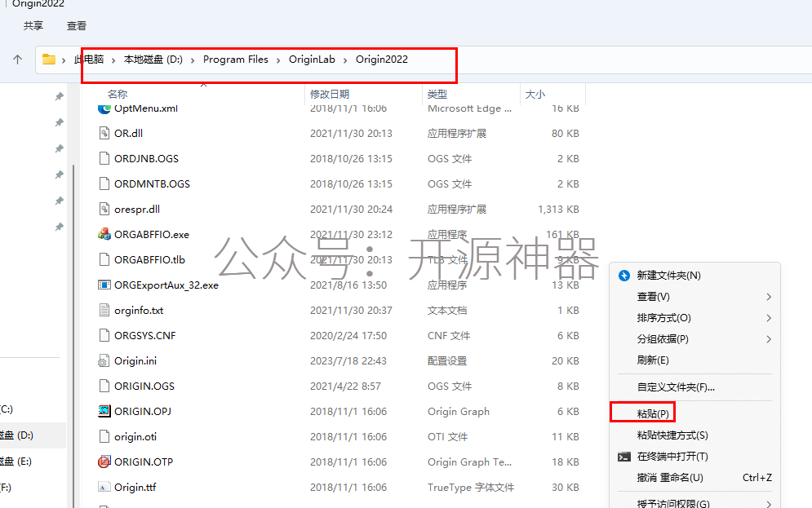Click the OR.dll file icon
Image resolution: width=812 pixels, height=508 pixels.
[x=104, y=133]
